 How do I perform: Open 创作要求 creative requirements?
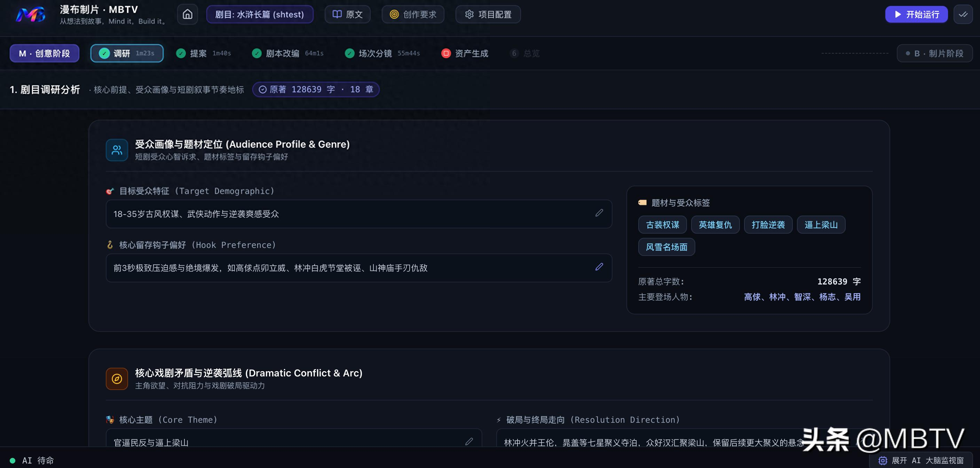(x=413, y=15)
